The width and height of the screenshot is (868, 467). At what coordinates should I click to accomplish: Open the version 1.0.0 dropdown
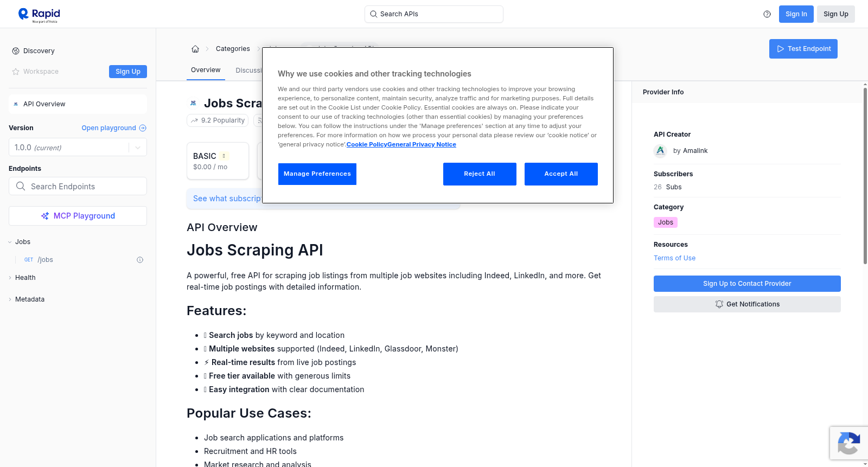coord(78,148)
